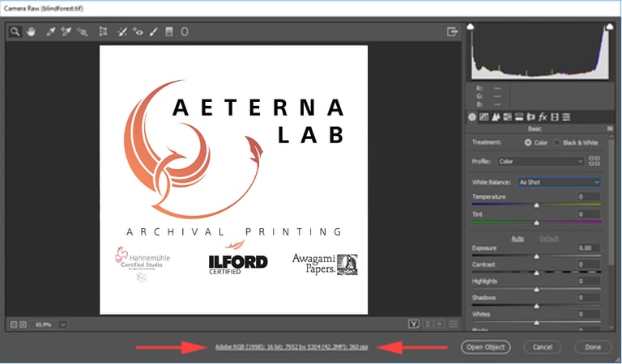Select the Adjustment Brush tool

tap(154, 32)
